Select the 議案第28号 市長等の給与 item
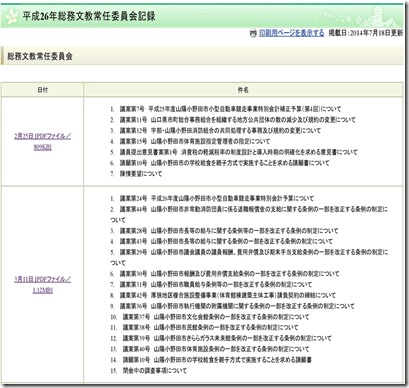 coord(229,231)
